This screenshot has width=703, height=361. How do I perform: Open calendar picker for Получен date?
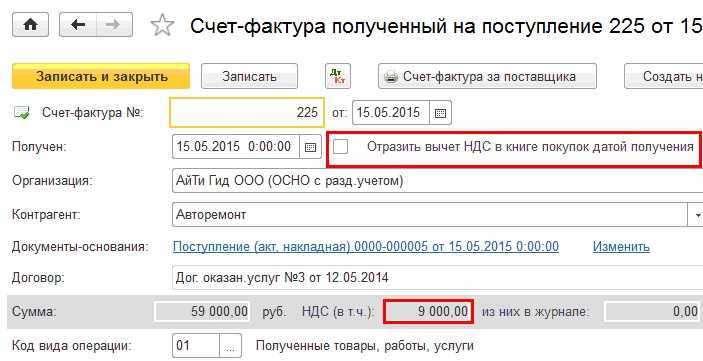(310, 147)
